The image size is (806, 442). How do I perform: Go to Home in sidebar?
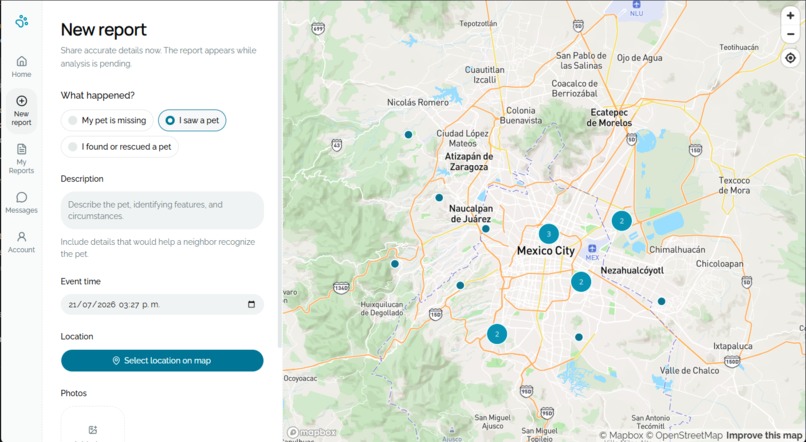[x=22, y=67]
